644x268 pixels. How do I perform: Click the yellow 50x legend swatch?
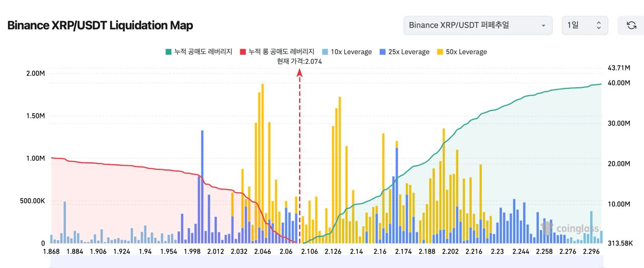tap(440, 52)
